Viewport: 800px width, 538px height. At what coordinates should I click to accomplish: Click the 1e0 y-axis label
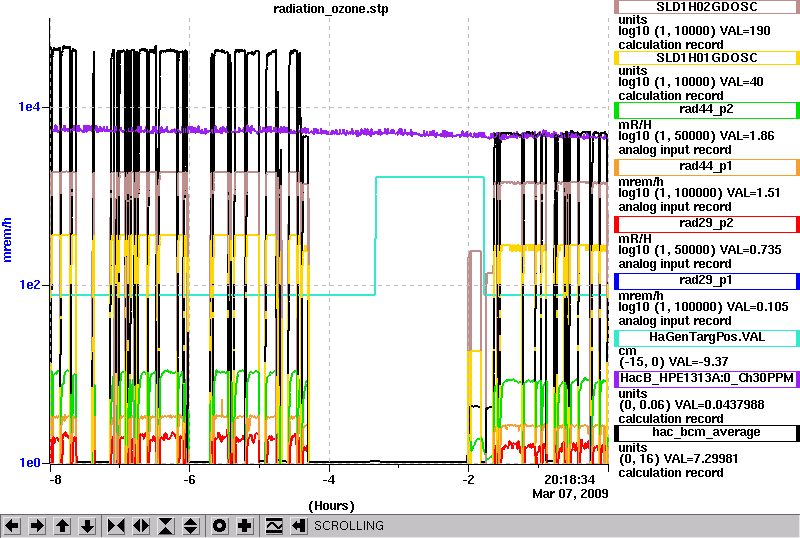pos(29,462)
